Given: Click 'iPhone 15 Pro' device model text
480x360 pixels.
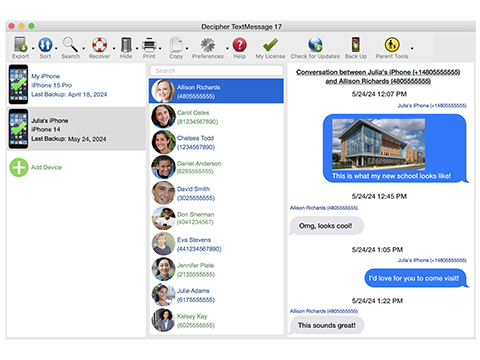Looking at the screenshot, I should 51,85.
